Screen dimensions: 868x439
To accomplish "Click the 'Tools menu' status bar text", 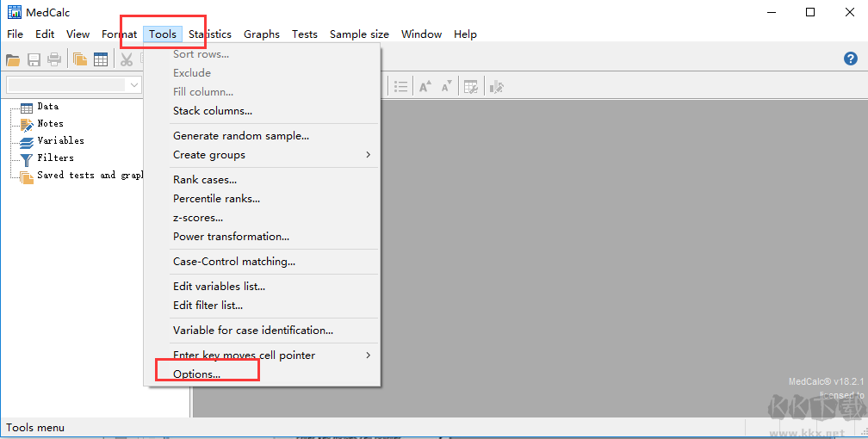I will point(35,427).
